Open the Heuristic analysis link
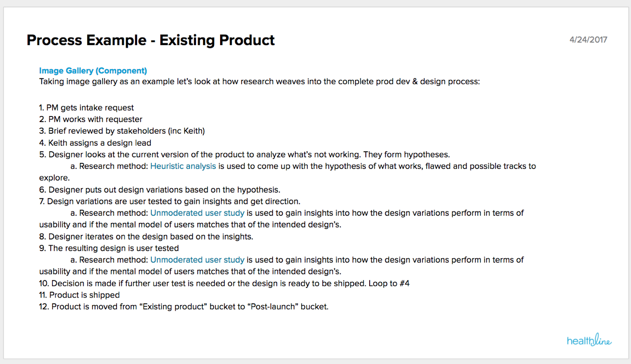The image size is (631, 364). (183, 166)
